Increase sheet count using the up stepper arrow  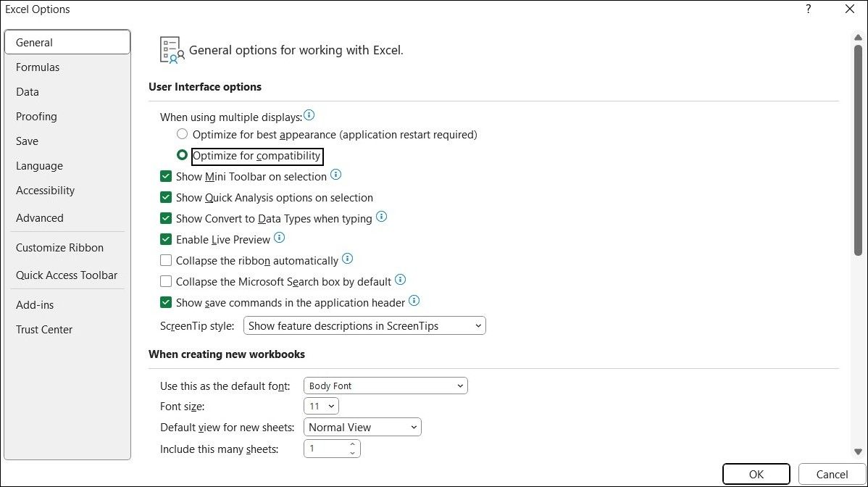click(353, 444)
